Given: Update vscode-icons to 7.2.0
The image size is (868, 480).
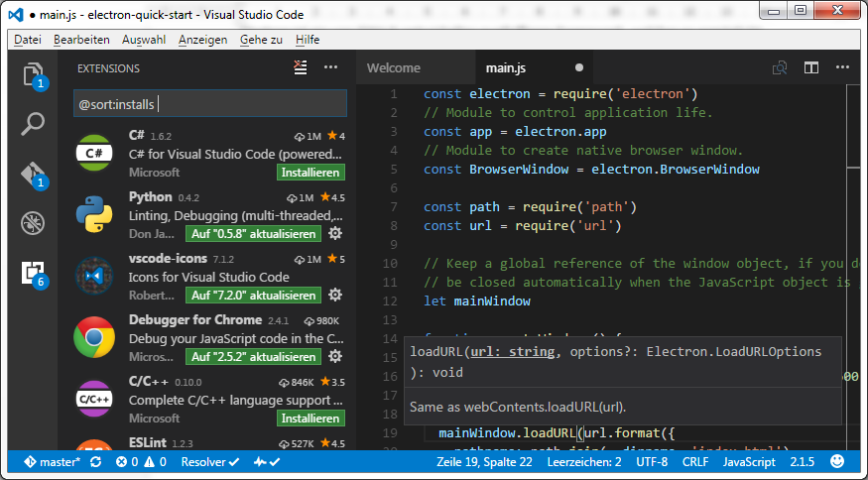Looking at the screenshot, I should click(x=254, y=296).
